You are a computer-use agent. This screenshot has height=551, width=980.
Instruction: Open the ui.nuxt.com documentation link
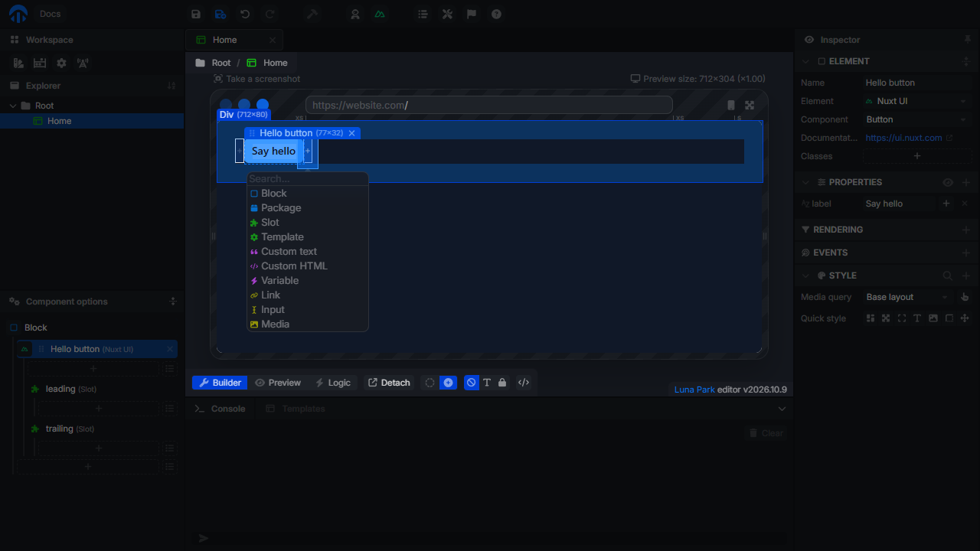(x=909, y=138)
